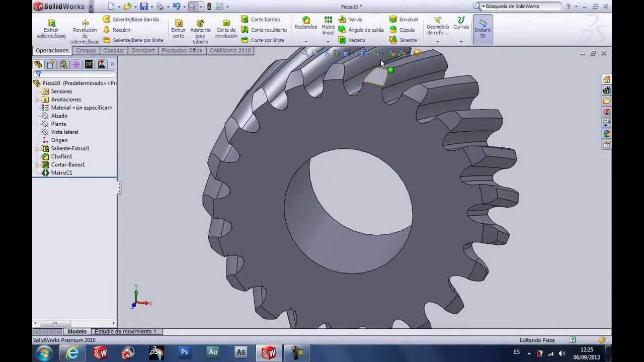Switch to the Croquis tab
The image size is (644, 362).
point(86,51)
